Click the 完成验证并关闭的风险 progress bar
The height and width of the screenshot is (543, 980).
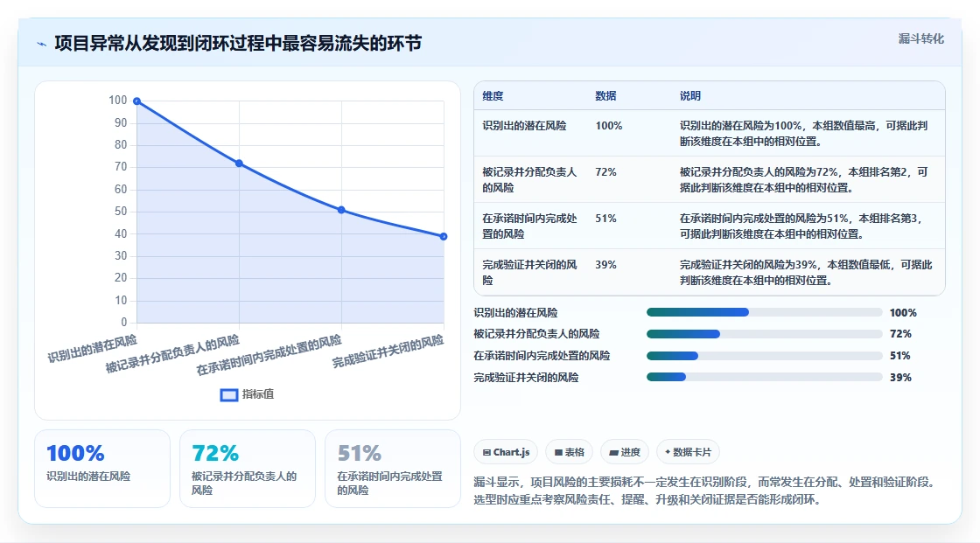click(x=765, y=377)
